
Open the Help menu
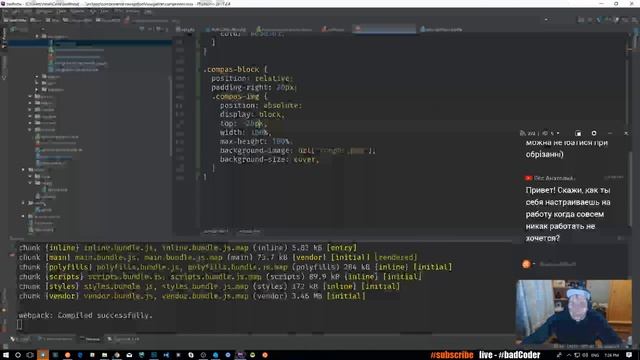coord(148,11)
